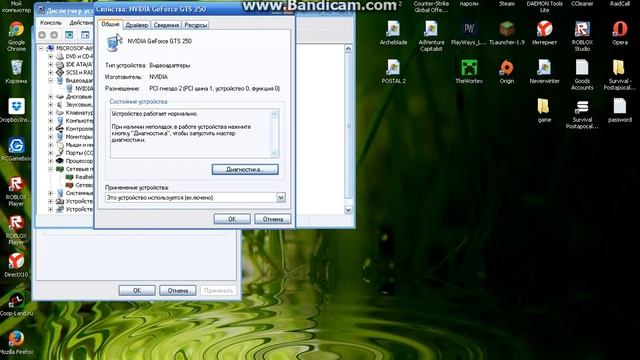Expand the Звуковые devices node
The width and height of the screenshot is (640, 360).
click(x=51, y=104)
